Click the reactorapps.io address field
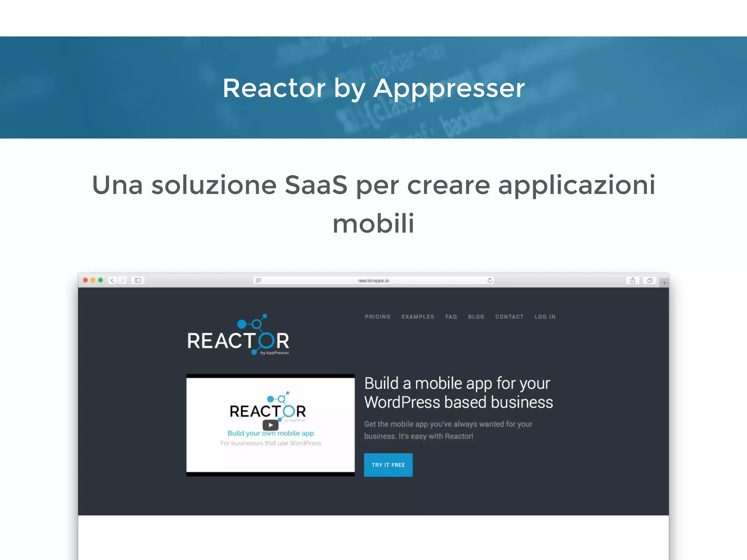This screenshot has height=560, width=747. click(373, 280)
